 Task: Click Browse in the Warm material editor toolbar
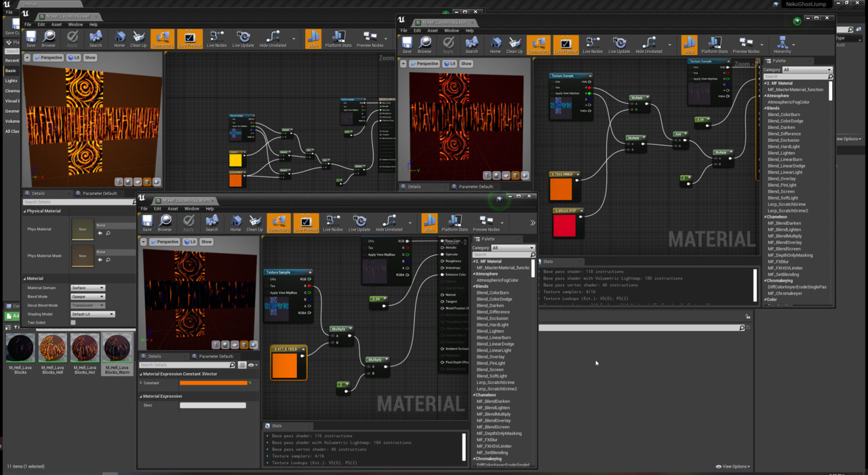click(x=165, y=223)
